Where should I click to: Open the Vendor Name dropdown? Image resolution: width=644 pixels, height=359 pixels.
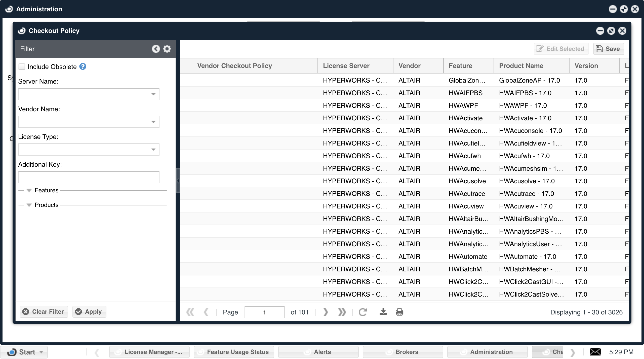[x=153, y=122]
